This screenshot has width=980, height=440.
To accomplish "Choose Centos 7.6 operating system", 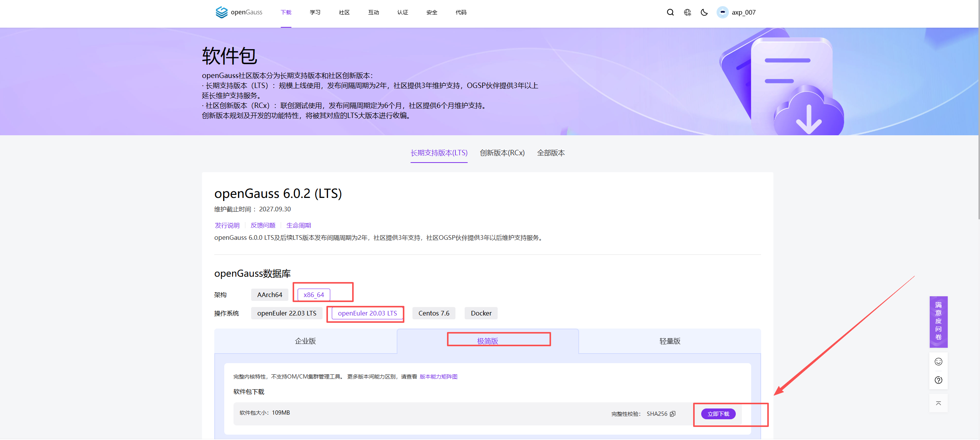I will pos(434,313).
